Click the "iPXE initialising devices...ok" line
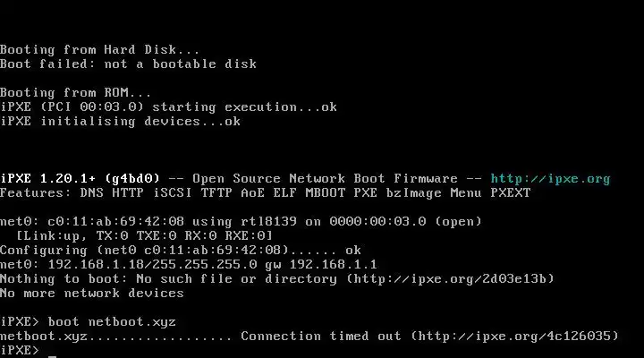This screenshot has height=358, width=644. 120,121
